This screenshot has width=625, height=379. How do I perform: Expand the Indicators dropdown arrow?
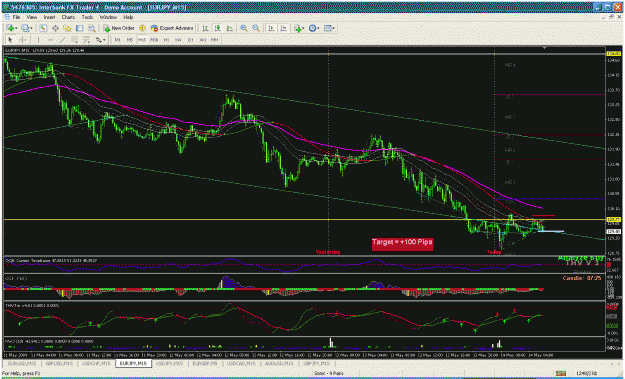pyautogui.click(x=304, y=28)
